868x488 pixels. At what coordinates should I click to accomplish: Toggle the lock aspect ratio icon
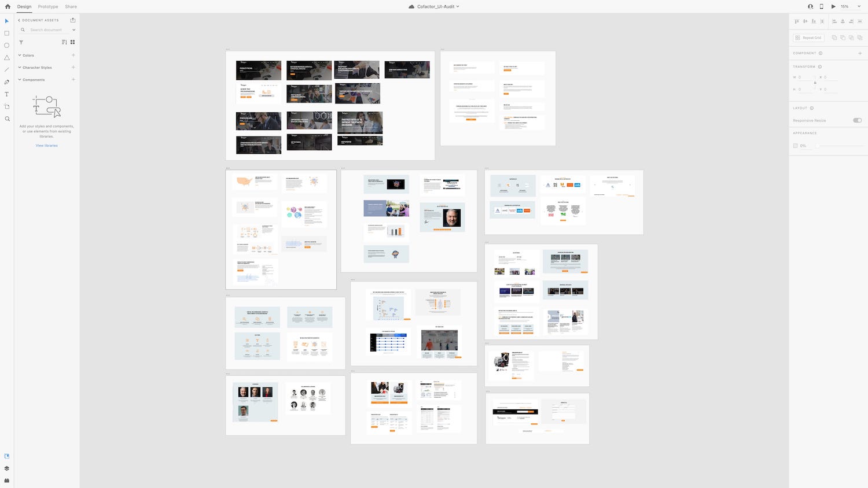click(815, 83)
